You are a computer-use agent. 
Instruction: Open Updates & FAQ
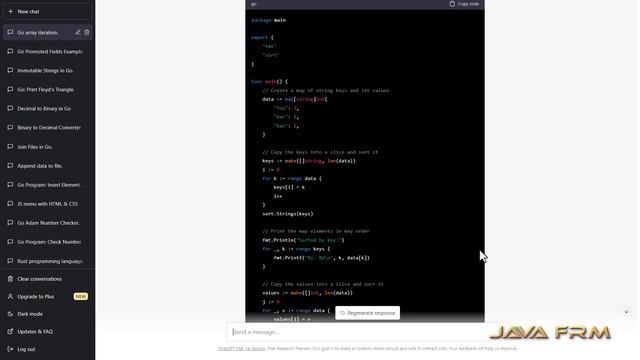click(47, 331)
